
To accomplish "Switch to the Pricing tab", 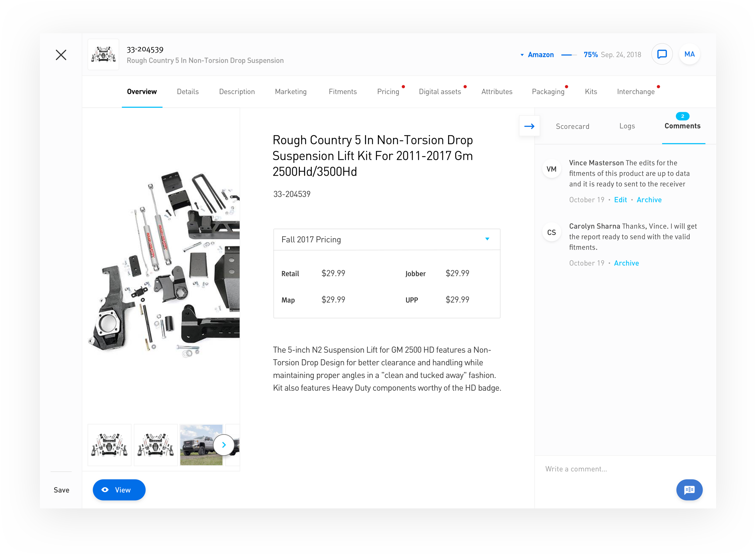I will [388, 92].
